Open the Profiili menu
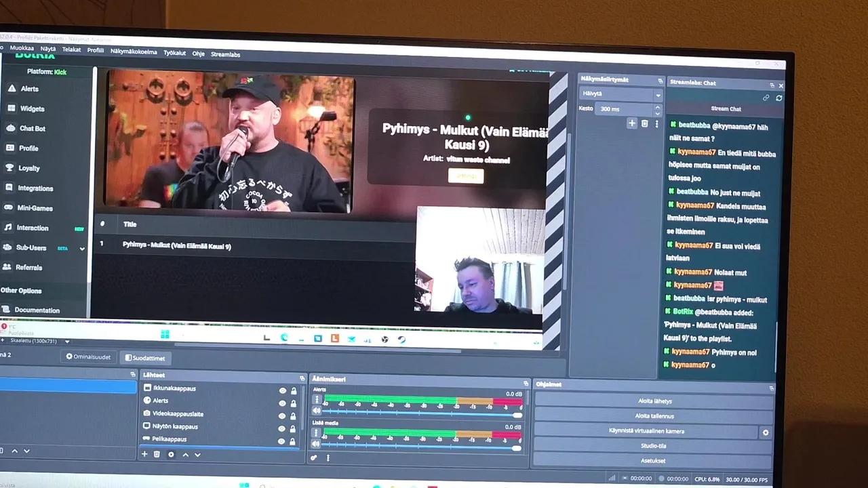868x488 pixels. (x=95, y=50)
